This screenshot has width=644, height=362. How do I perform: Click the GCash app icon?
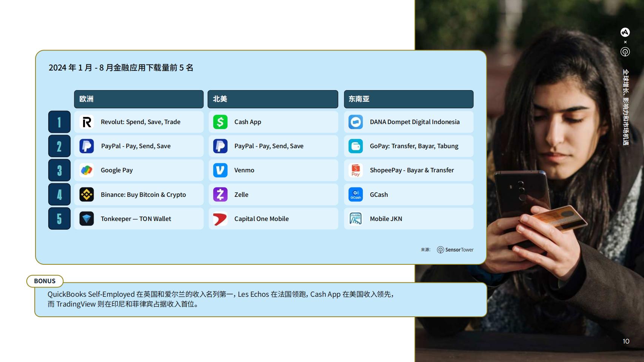tap(356, 195)
